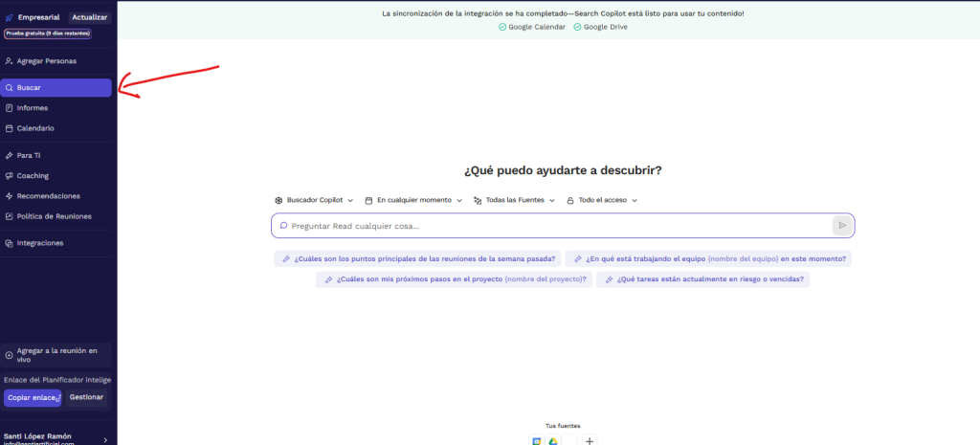Click the Gestionar button
The height and width of the screenshot is (445, 980).
pyautogui.click(x=86, y=397)
